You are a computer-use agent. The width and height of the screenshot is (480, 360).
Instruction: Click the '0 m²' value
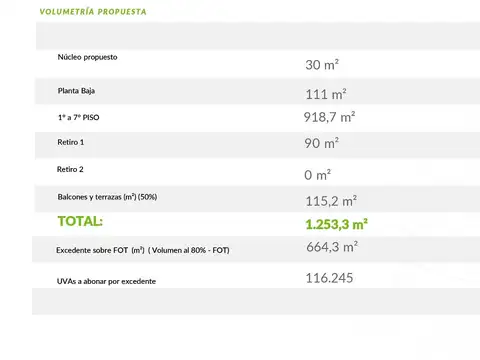click(x=318, y=175)
